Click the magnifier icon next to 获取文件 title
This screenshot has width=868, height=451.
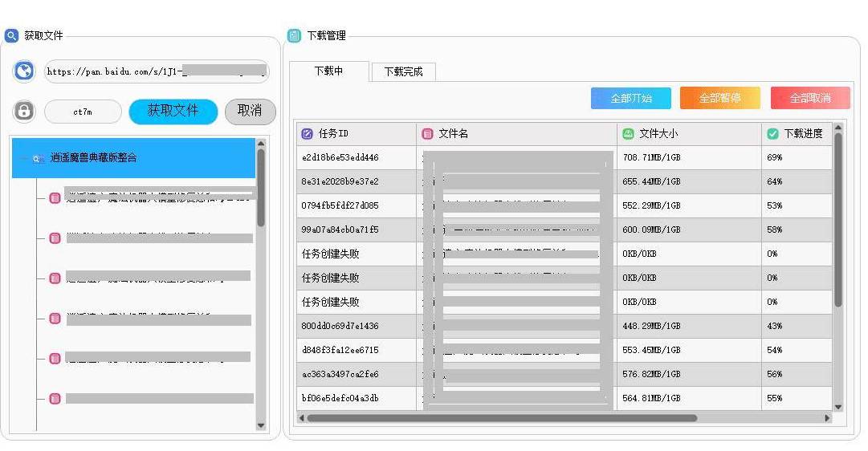(11, 35)
